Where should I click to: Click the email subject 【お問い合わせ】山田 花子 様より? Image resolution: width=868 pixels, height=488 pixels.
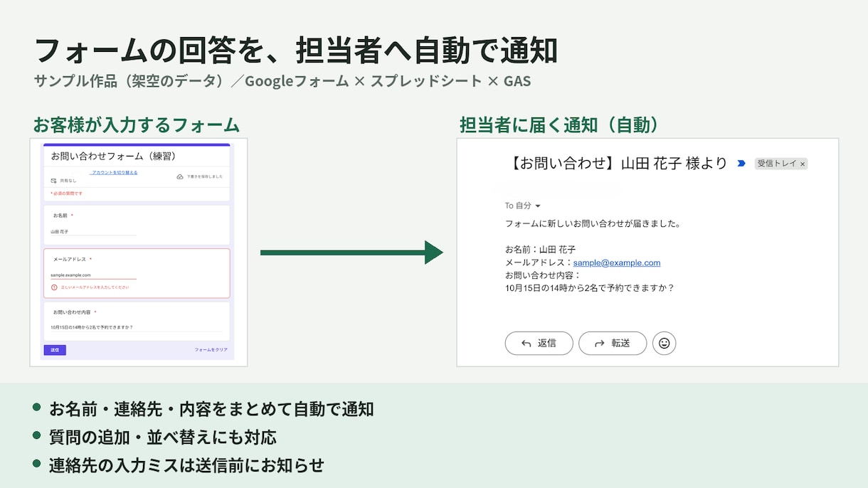click(618, 164)
